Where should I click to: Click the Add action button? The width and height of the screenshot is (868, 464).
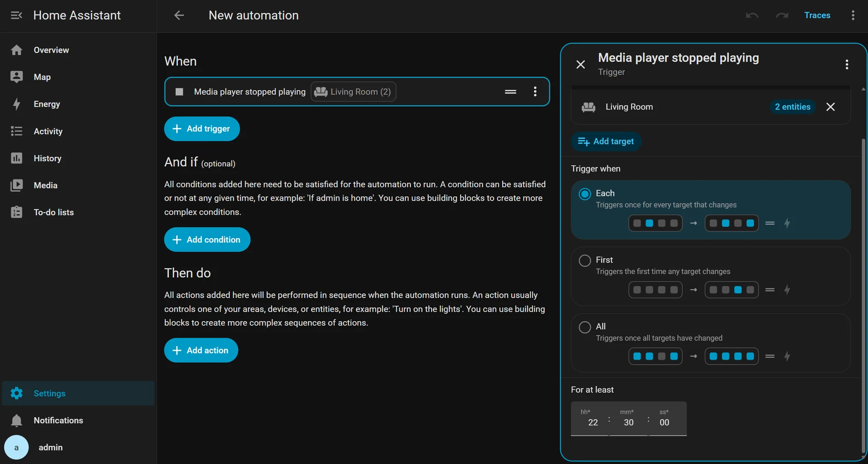201,350
